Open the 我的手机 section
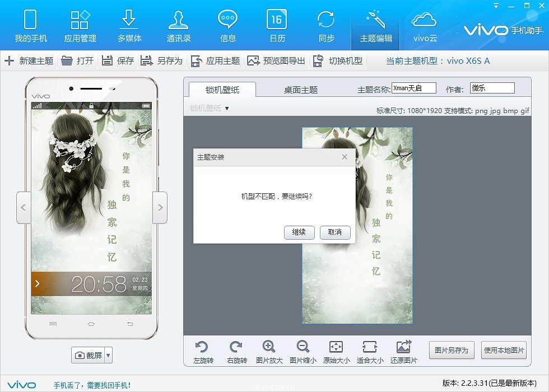This screenshot has height=392, width=549. (30, 27)
